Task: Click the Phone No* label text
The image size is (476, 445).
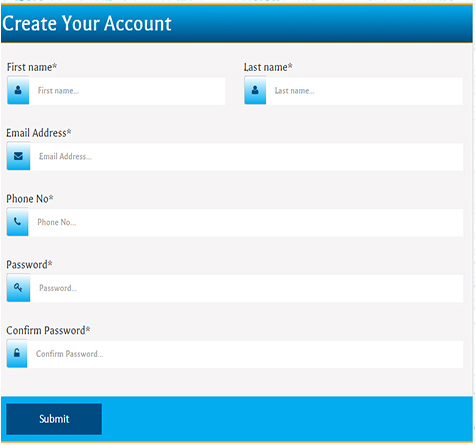Action: coord(30,199)
